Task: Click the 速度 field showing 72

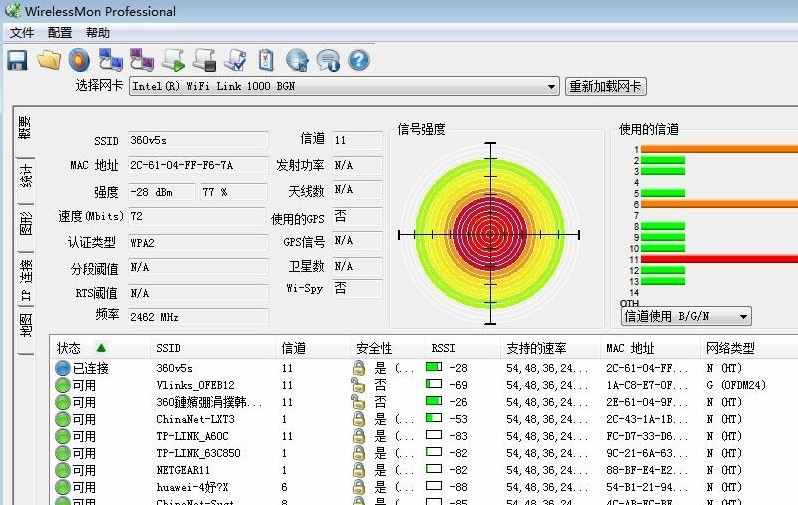Action: 196,216
